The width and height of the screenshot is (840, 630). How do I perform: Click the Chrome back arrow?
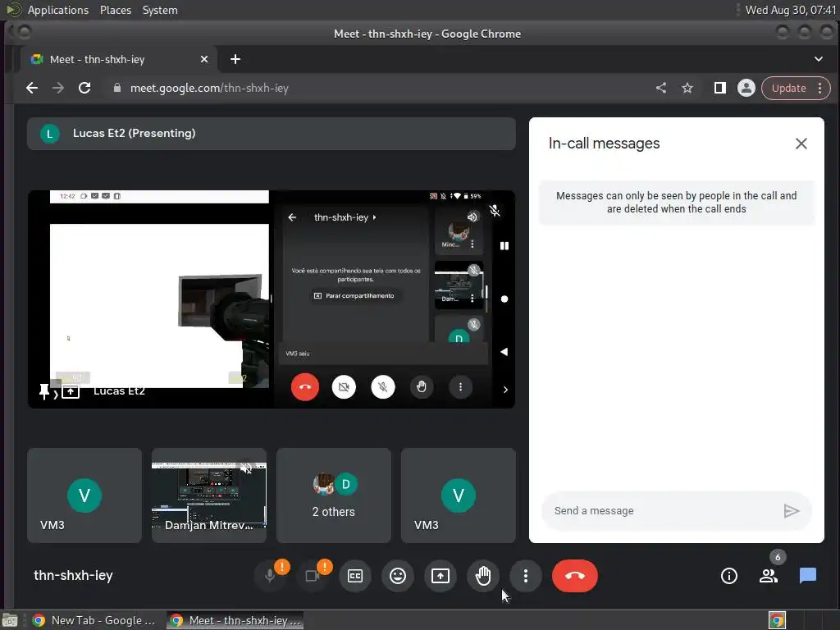32,88
